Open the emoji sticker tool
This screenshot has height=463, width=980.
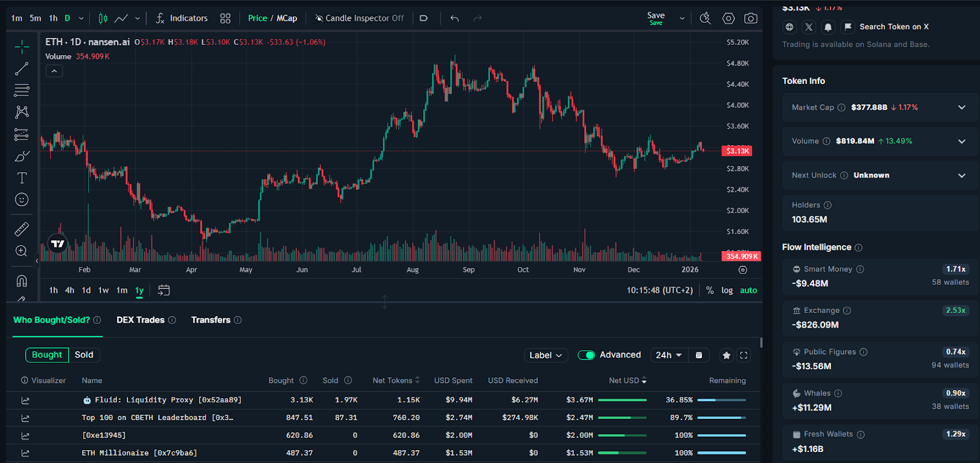pyautogui.click(x=21, y=200)
